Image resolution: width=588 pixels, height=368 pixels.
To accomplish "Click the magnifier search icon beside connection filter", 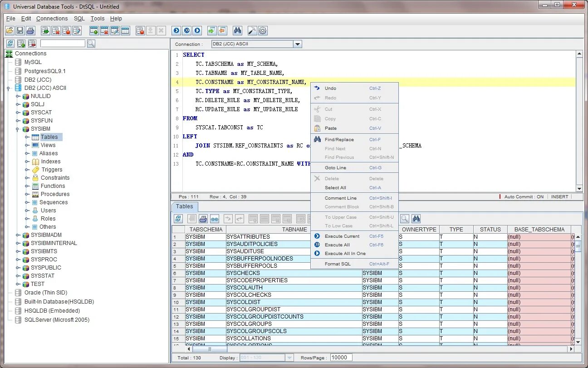I will pos(91,44).
